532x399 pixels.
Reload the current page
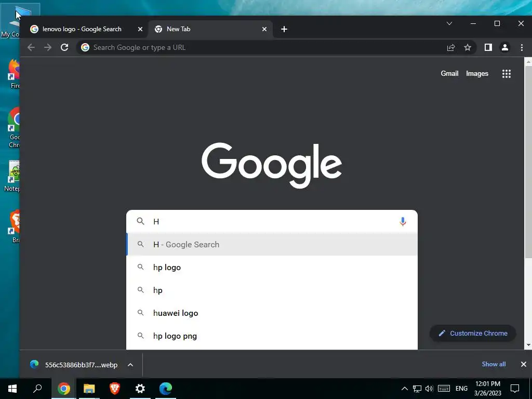point(64,47)
